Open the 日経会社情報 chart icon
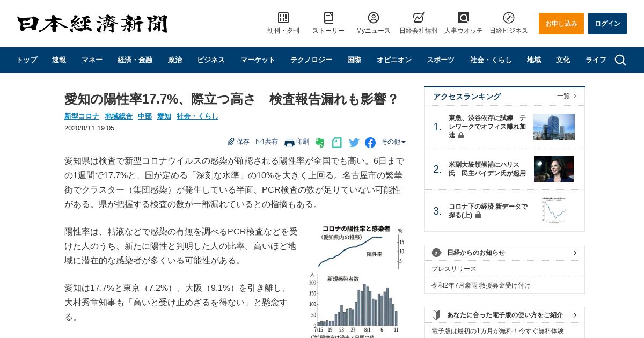This screenshot has height=338, width=644. 419,18
